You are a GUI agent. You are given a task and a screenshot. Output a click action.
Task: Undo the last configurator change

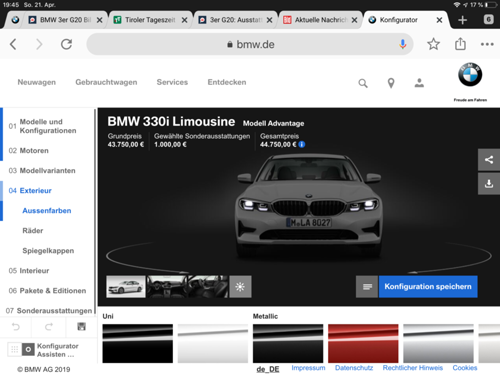pyautogui.click(x=16, y=327)
